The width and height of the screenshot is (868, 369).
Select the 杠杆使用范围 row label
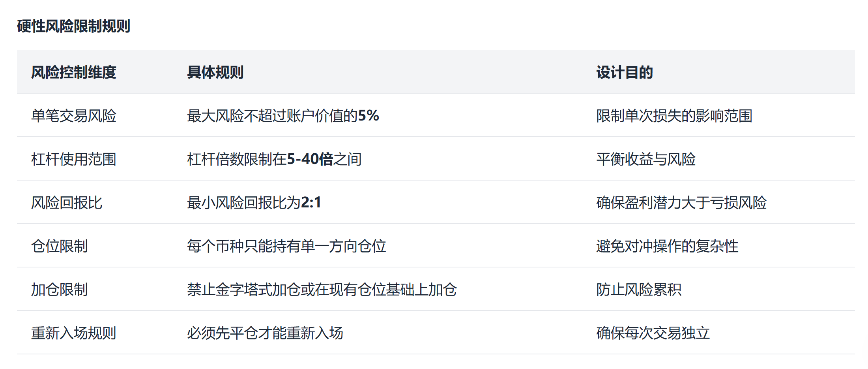click(x=73, y=159)
